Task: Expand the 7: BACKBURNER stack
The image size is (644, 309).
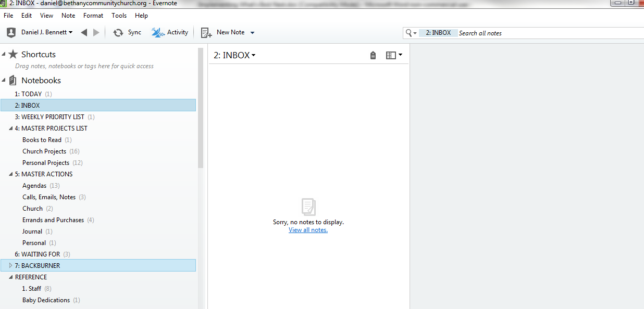Action: point(11,266)
